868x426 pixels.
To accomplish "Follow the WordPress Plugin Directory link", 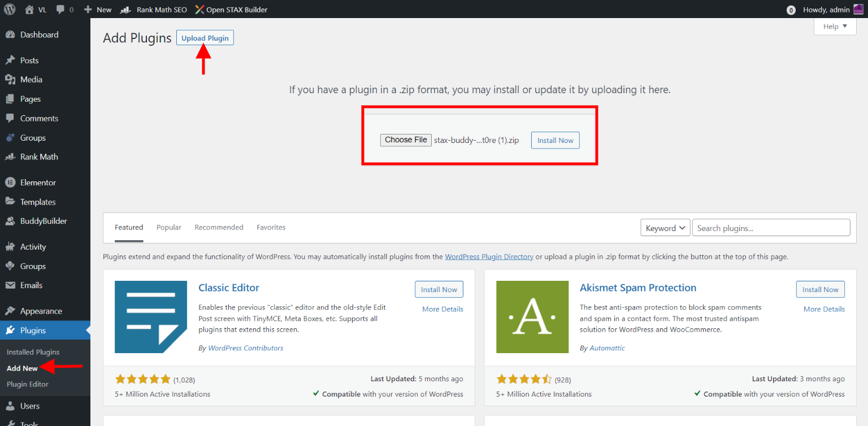I will (489, 257).
